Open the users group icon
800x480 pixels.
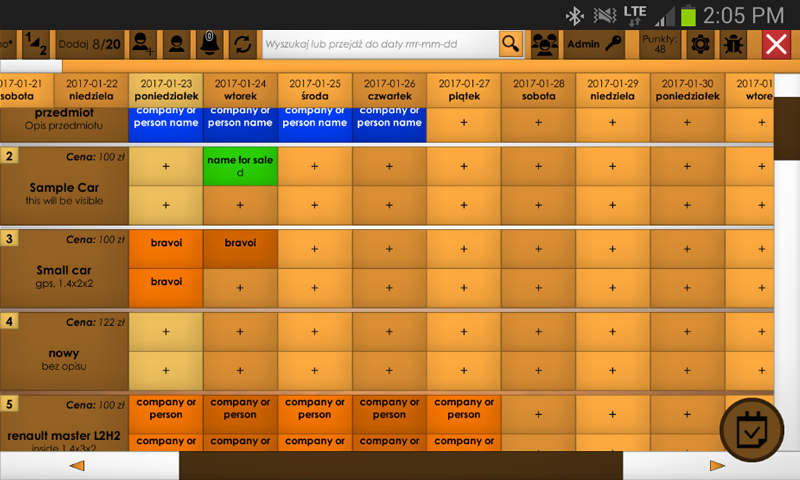[544, 44]
